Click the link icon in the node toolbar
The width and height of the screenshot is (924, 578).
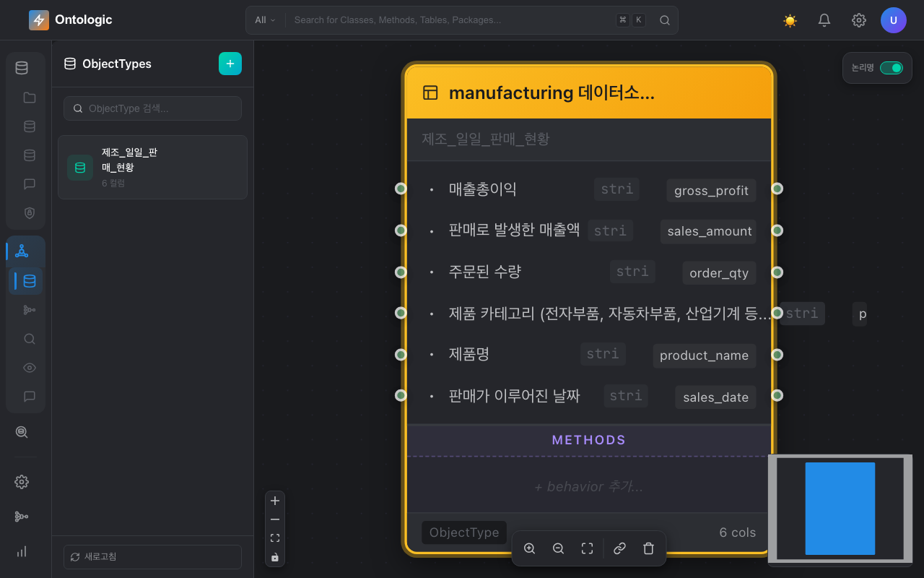(x=619, y=548)
